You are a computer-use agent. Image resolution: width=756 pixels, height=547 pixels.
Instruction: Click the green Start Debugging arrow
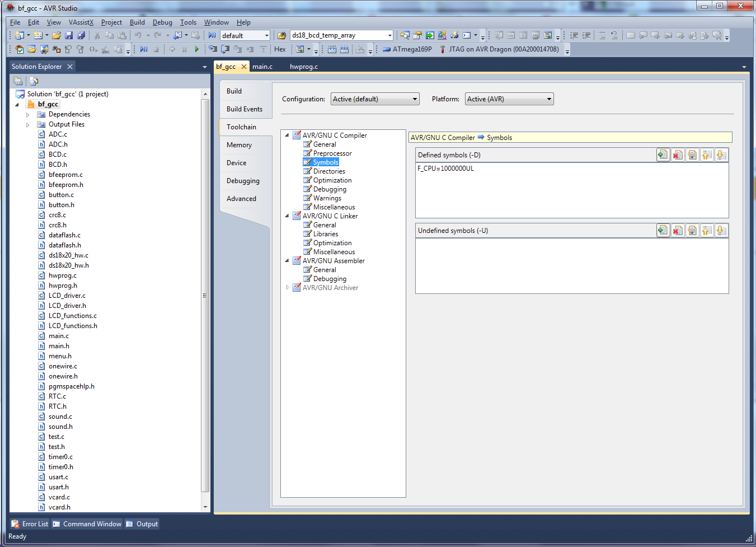coord(197,49)
